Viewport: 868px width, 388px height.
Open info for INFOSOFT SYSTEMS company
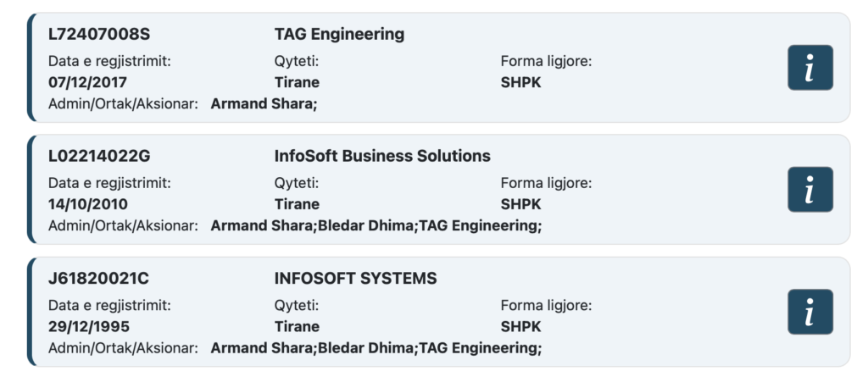click(810, 312)
